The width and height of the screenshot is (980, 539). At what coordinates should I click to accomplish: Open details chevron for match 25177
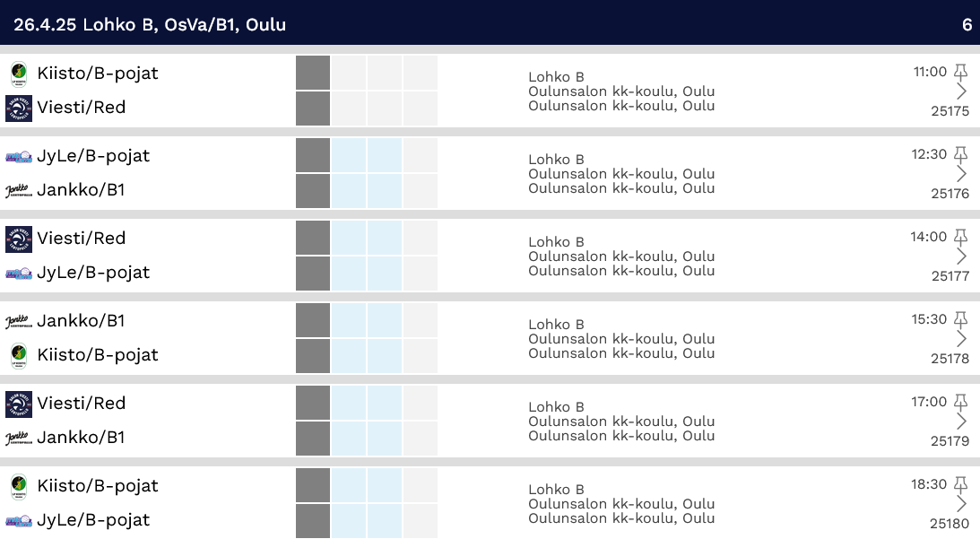[x=962, y=256]
